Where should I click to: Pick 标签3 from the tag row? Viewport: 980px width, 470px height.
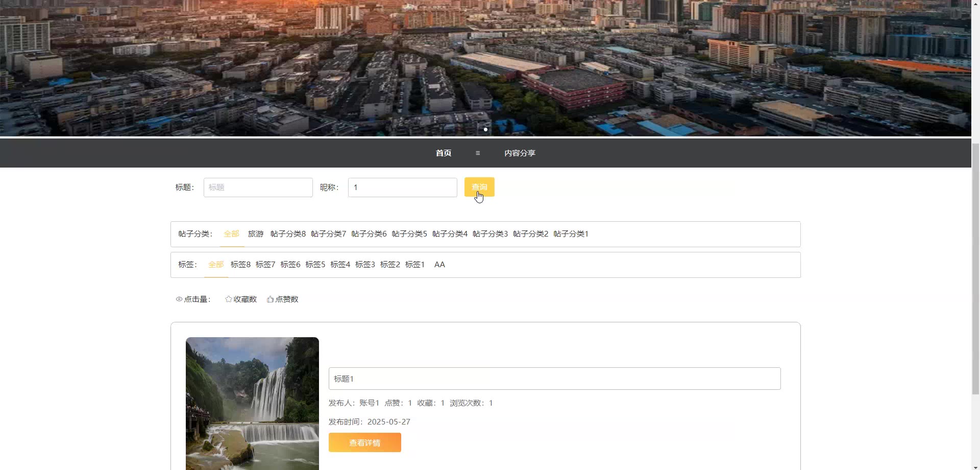365,265
